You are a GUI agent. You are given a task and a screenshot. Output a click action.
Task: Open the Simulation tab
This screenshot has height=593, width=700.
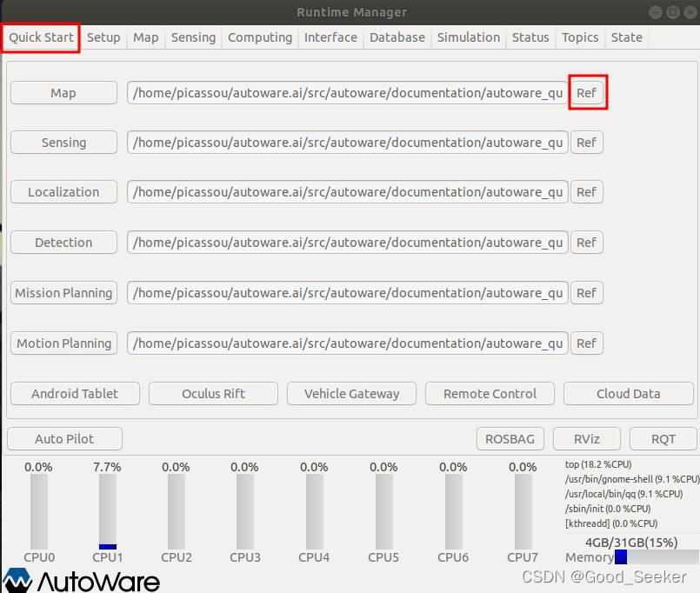pyautogui.click(x=468, y=37)
